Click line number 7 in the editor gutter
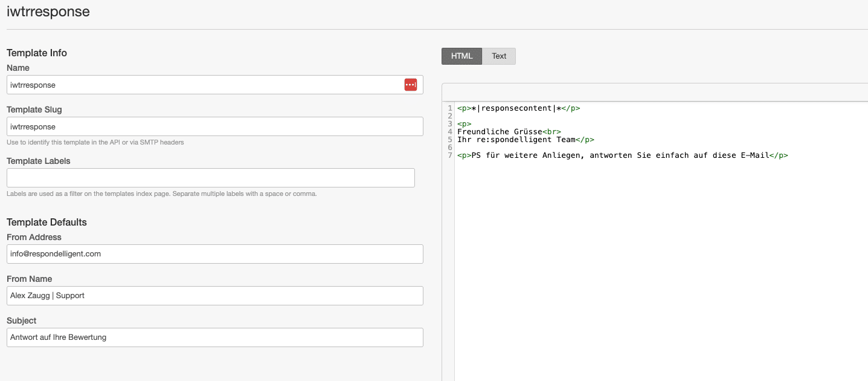This screenshot has width=868, height=381. (449, 155)
